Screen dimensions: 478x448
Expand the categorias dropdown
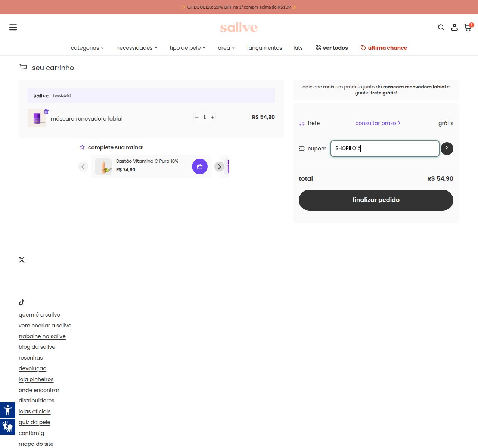point(87,48)
